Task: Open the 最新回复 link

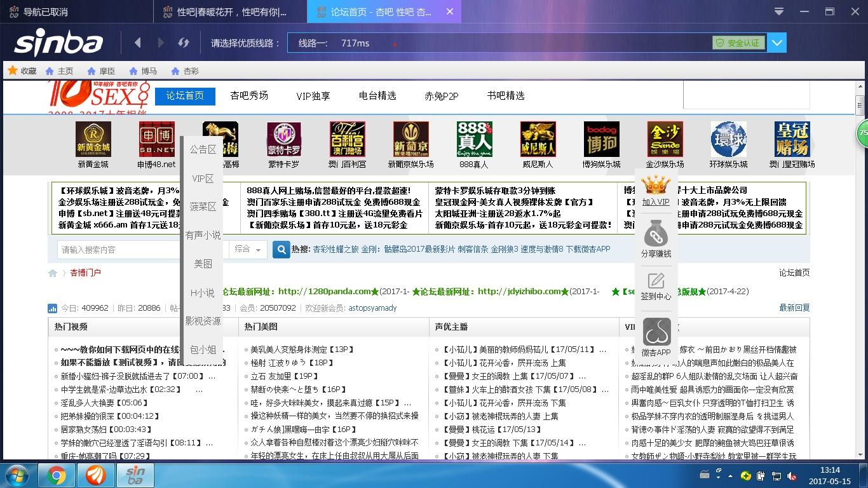Action: (794, 308)
